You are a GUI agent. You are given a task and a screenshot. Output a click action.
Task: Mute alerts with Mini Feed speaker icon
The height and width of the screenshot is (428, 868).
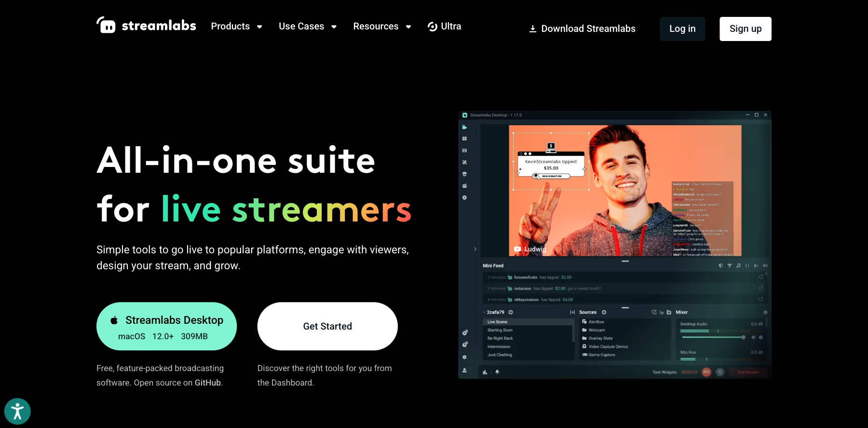(765, 265)
